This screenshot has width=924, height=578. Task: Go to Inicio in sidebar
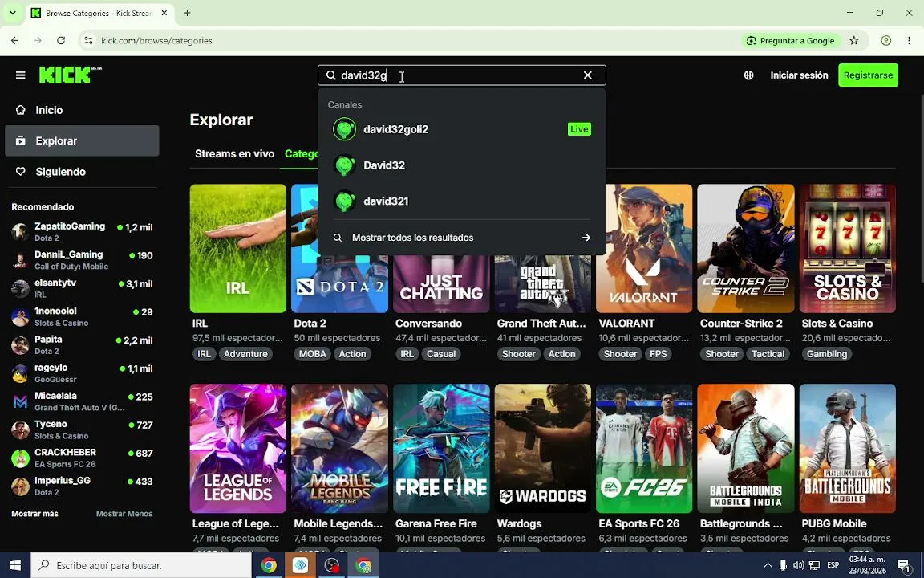(x=82, y=110)
